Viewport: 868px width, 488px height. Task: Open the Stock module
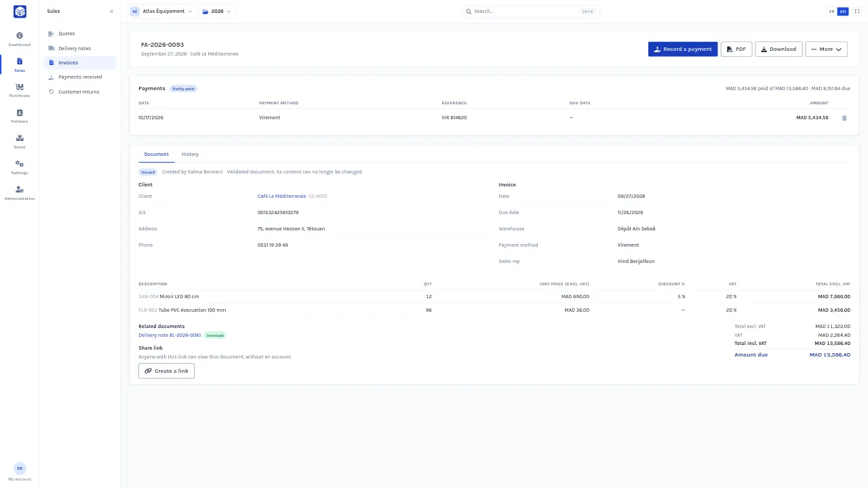coord(20,142)
